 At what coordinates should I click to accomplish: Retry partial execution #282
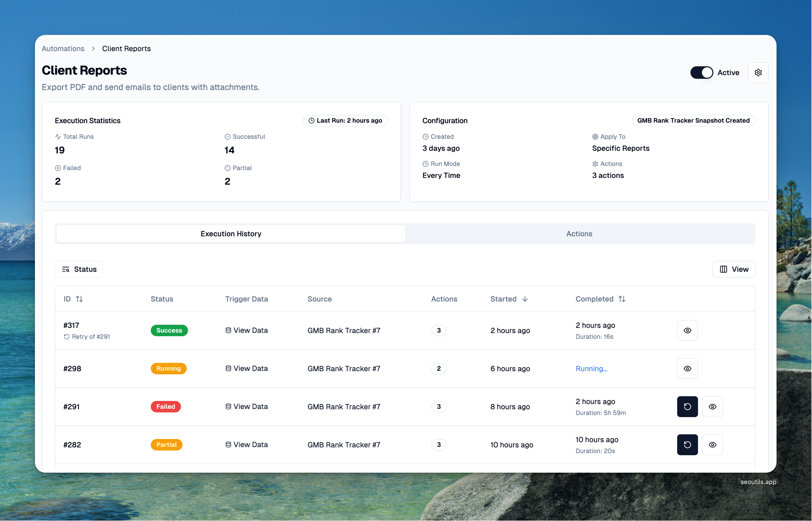tap(687, 445)
